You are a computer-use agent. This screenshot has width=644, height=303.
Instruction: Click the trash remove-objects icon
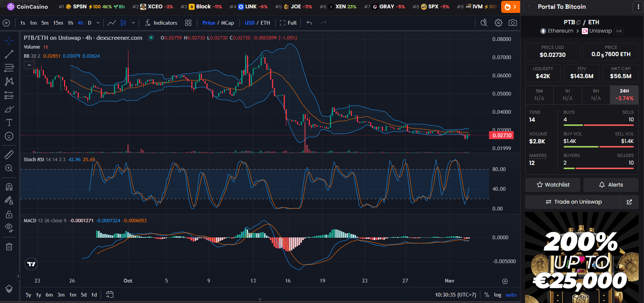coord(9,247)
